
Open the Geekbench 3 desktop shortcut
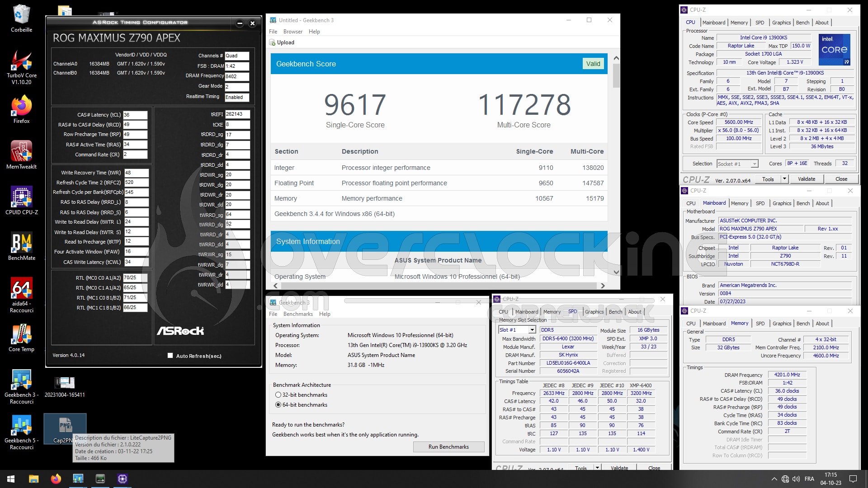coord(21,387)
